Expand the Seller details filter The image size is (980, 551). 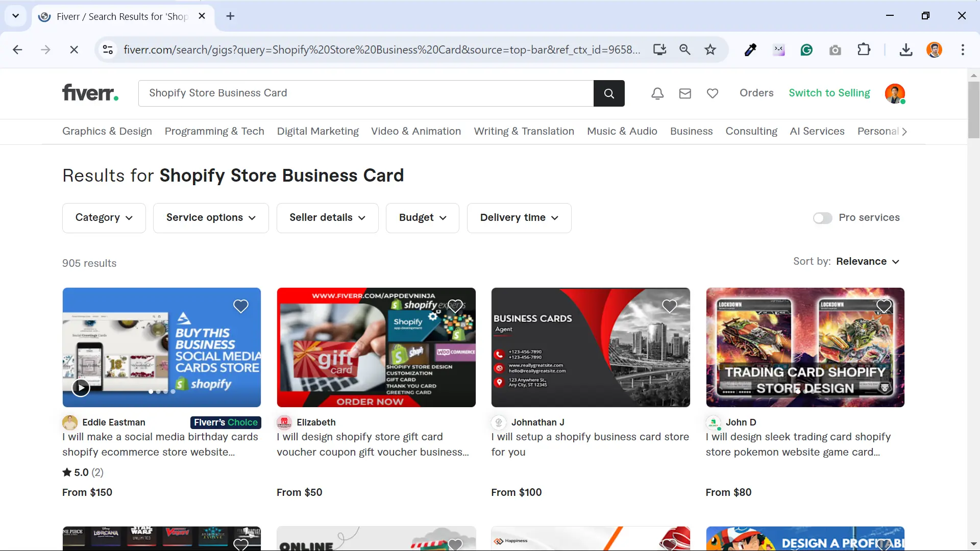coord(328,218)
